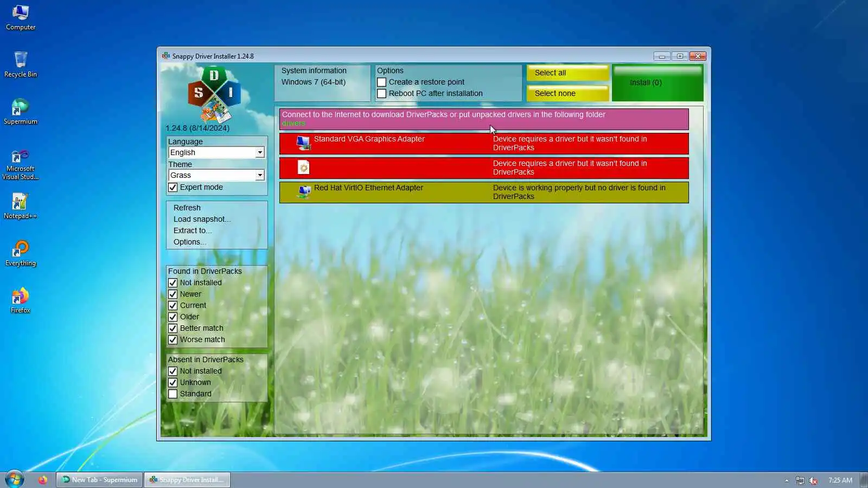Toggle the Expert mode checkbox
The width and height of the screenshot is (868, 488).
click(173, 188)
